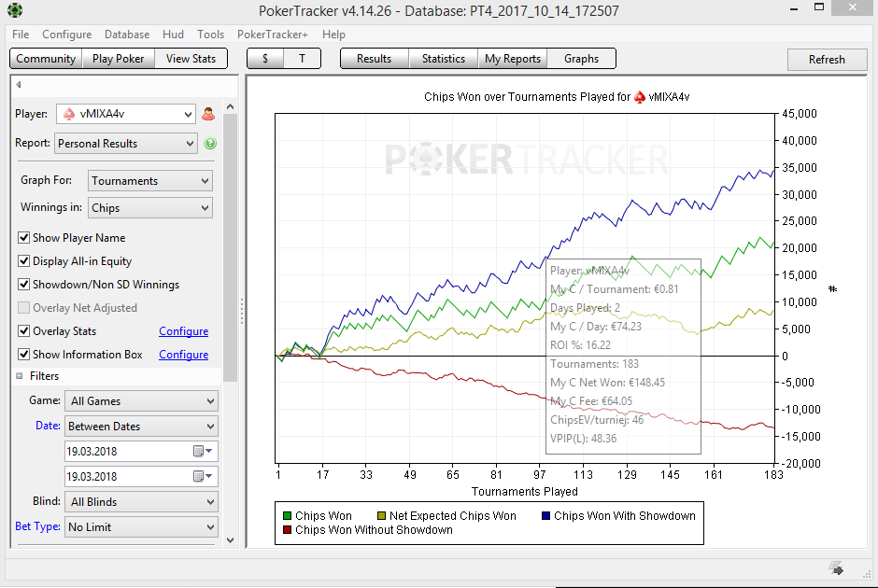Toggle the Show Player Name checkbox
Screen dimensions: 878x588
pyautogui.click(x=23, y=238)
